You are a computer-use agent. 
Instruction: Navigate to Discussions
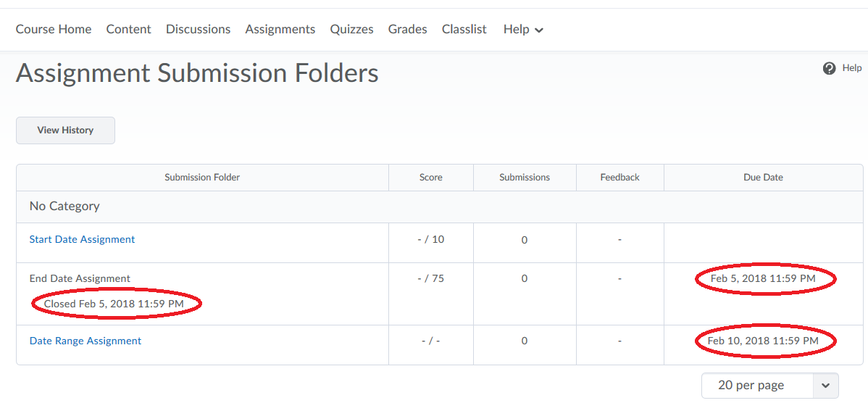click(x=198, y=30)
